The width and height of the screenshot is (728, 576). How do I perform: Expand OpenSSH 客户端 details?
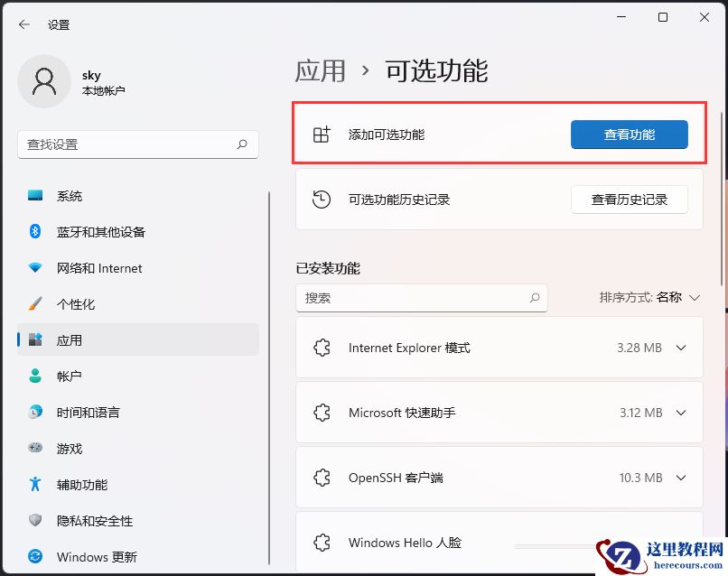tap(680, 478)
